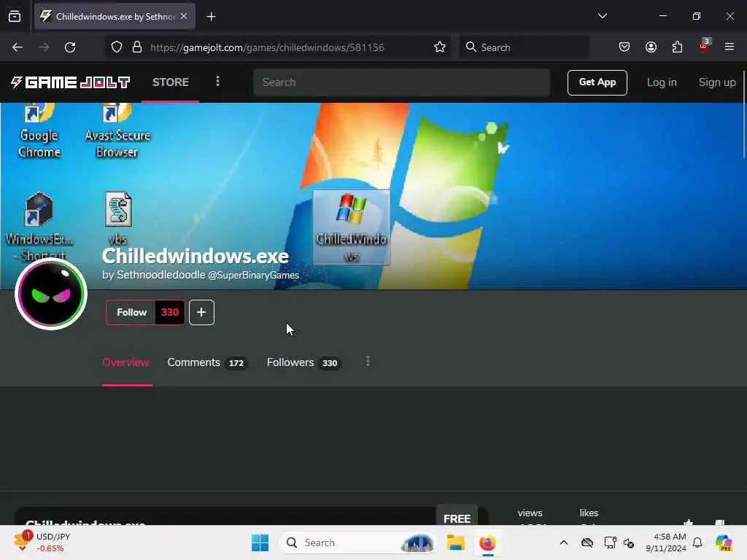
Task: Click the Get App button
Action: [x=597, y=82]
